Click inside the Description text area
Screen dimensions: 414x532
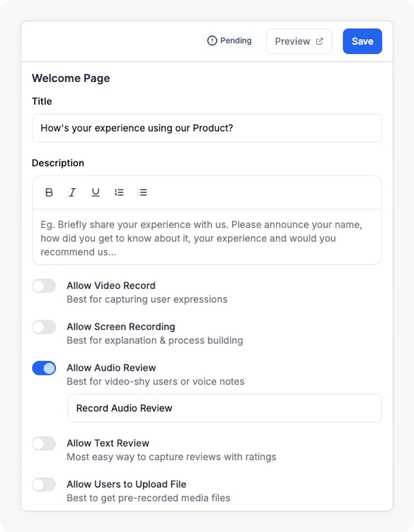click(x=206, y=237)
